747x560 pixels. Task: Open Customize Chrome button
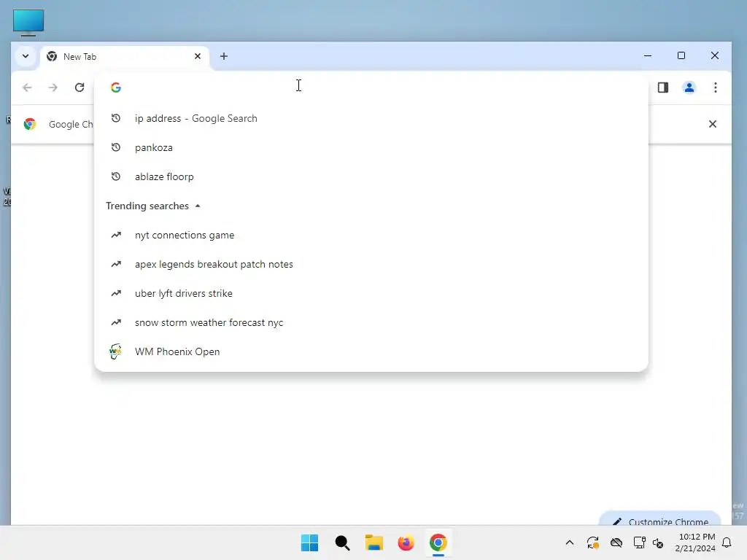pyautogui.click(x=660, y=519)
